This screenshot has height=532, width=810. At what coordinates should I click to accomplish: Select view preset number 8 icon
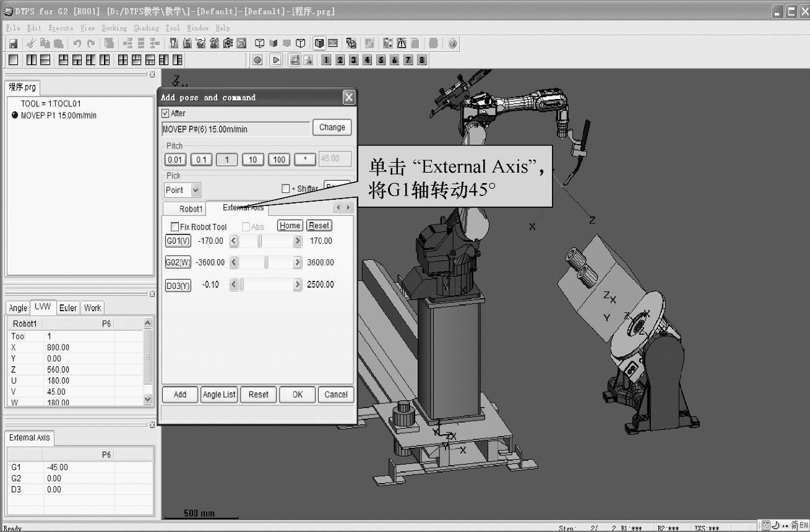click(x=421, y=60)
